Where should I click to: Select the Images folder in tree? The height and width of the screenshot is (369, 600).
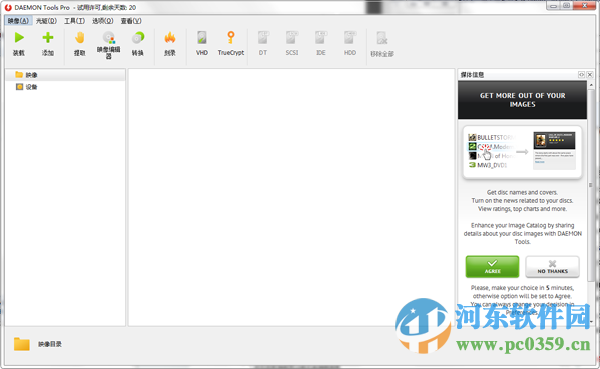(65, 75)
